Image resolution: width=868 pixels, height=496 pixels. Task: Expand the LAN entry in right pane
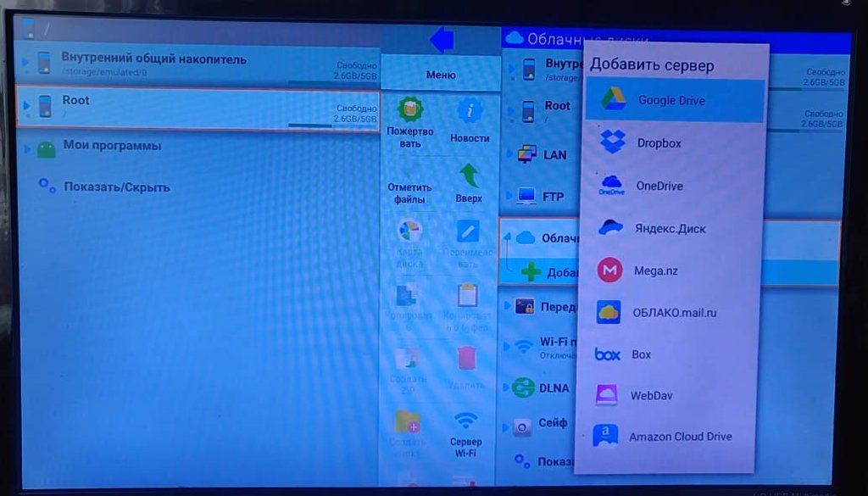pyautogui.click(x=509, y=153)
